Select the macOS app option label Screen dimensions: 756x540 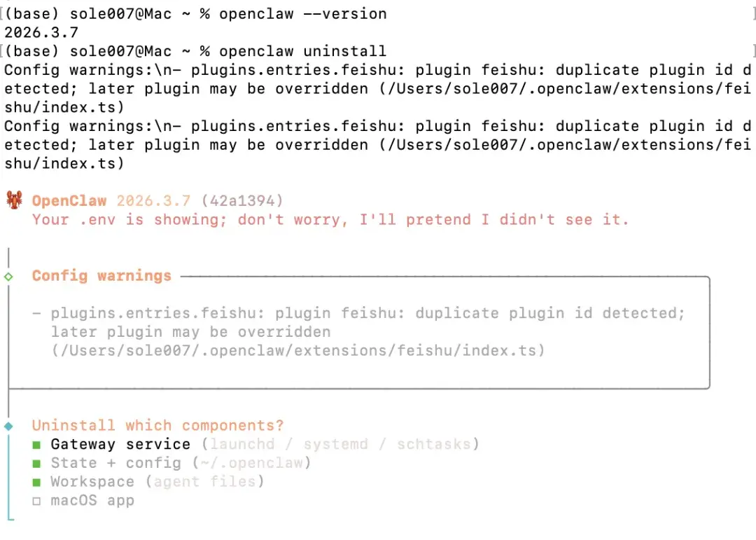[x=92, y=501]
